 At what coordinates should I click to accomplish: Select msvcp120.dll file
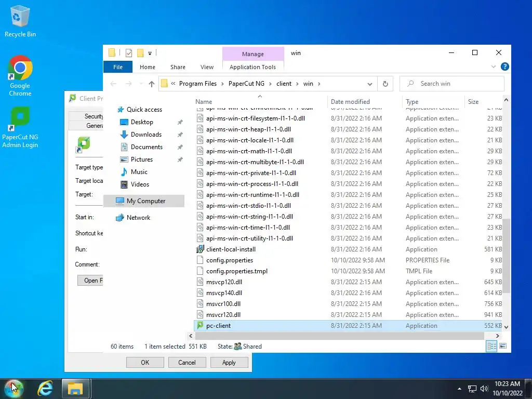point(348,282)
